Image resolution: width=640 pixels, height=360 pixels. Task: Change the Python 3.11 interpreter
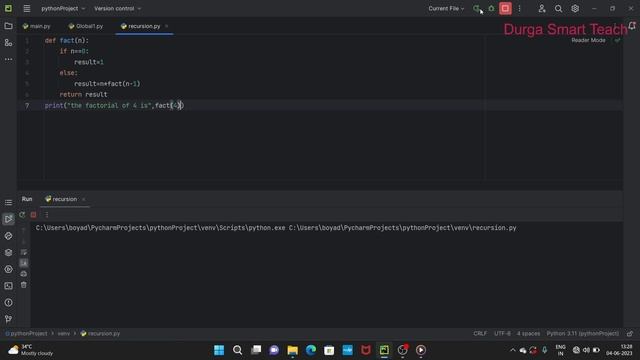click(582, 333)
